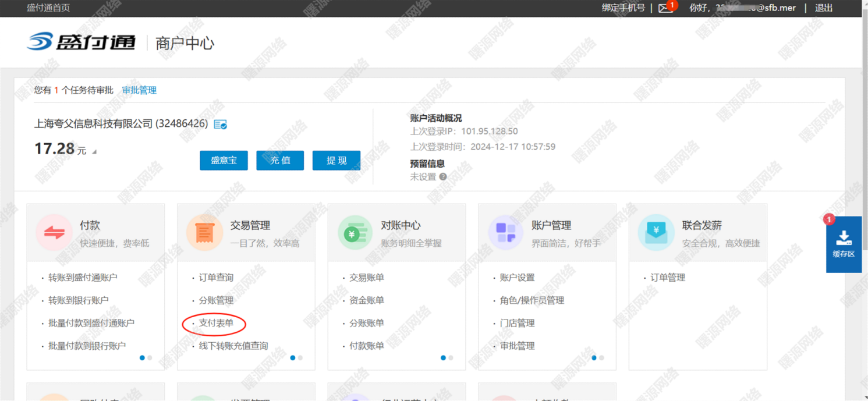Open 门店管理
868x401 pixels.
click(517, 323)
